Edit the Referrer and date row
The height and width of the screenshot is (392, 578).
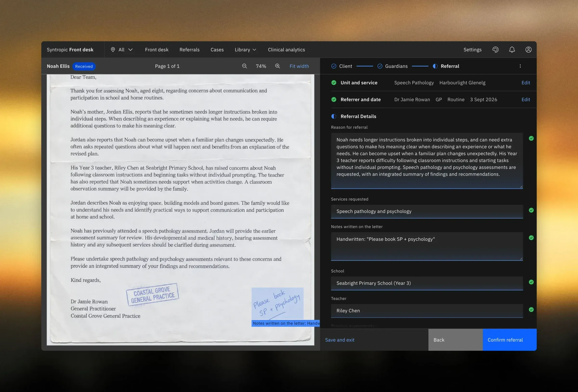(x=526, y=100)
